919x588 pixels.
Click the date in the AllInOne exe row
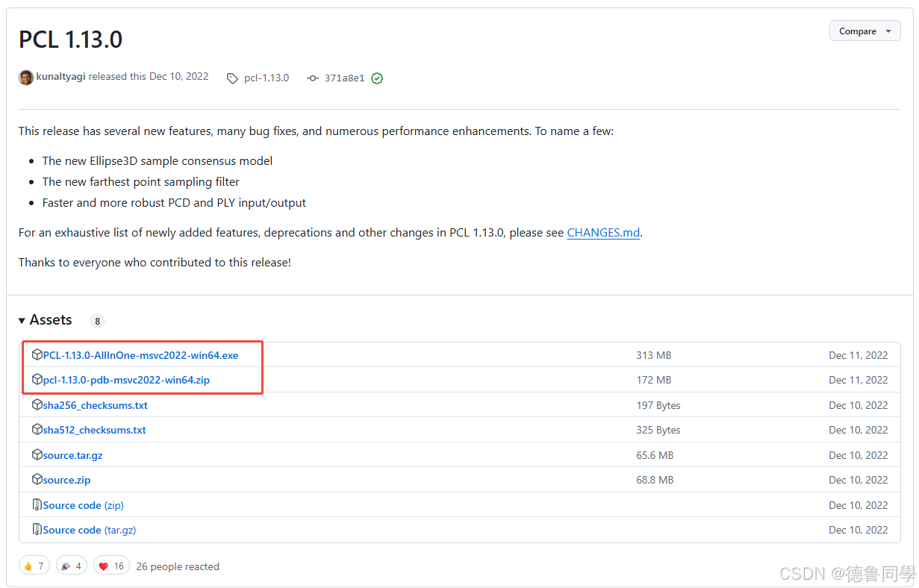pyautogui.click(x=859, y=355)
